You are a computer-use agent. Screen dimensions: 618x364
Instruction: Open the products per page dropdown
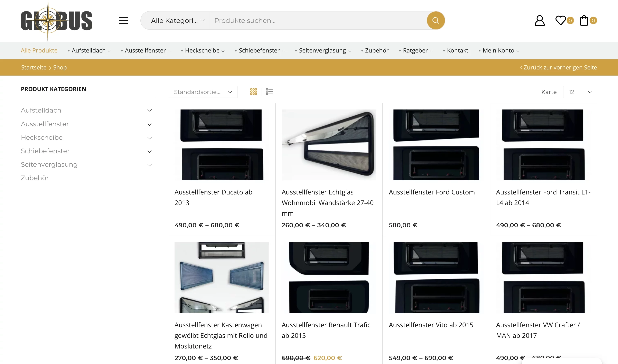coord(580,92)
